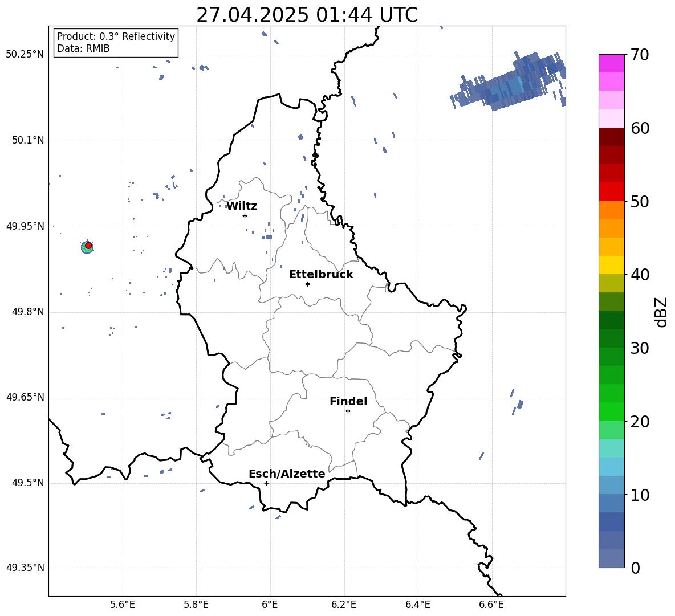Click the dBZ colorbar axis label
The image size is (675, 616).
tap(661, 312)
